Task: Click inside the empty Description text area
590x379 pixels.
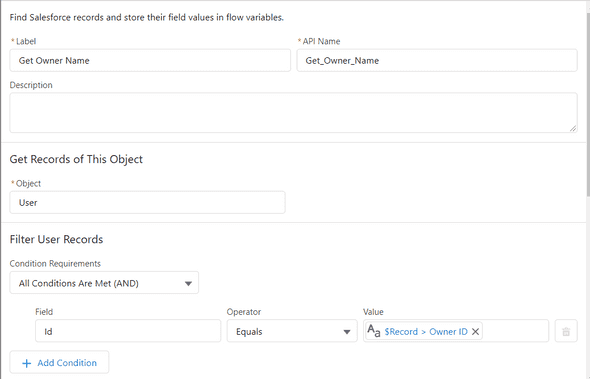Action: [x=293, y=113]
